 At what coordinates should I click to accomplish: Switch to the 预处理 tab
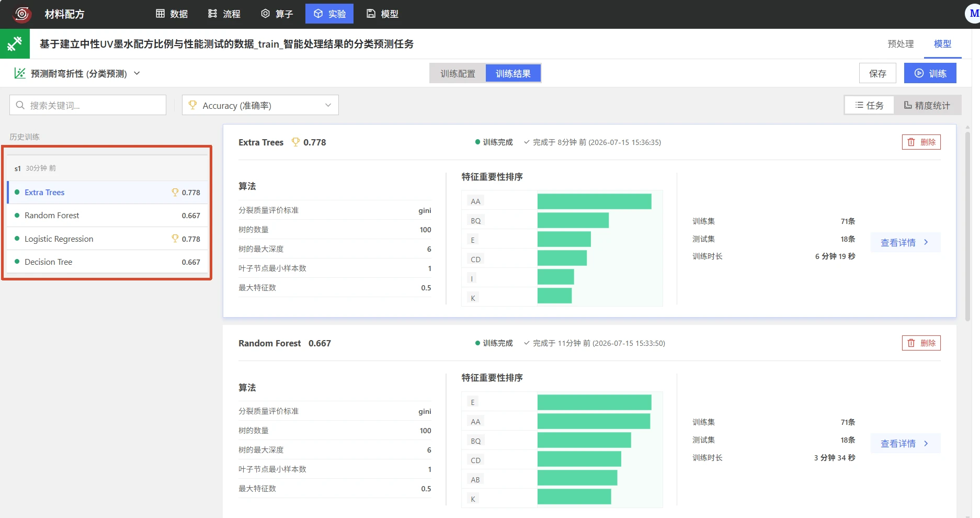pyautogui.click(x=901, y=44)
